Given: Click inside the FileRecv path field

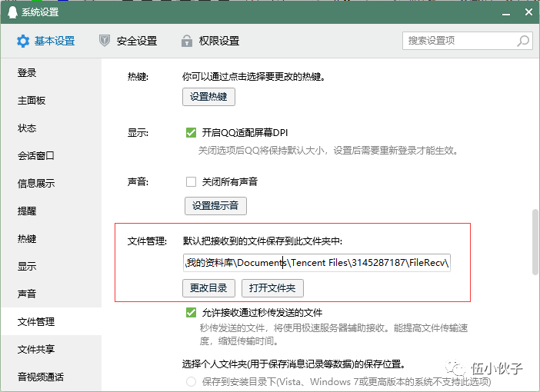Looking at the screenshot, I should [x=316, y=263].
